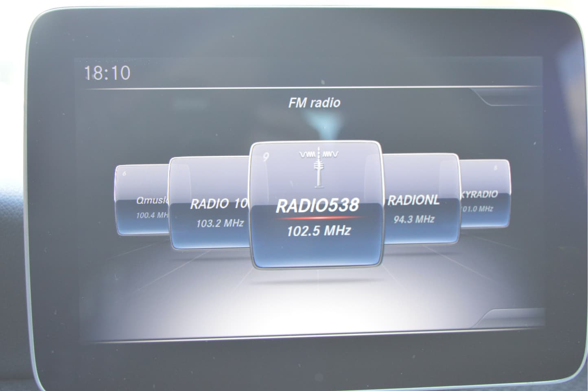This screenshot has height=391, width=588.
Task: Tap the preset number 9 label
Action: [266, 157]
